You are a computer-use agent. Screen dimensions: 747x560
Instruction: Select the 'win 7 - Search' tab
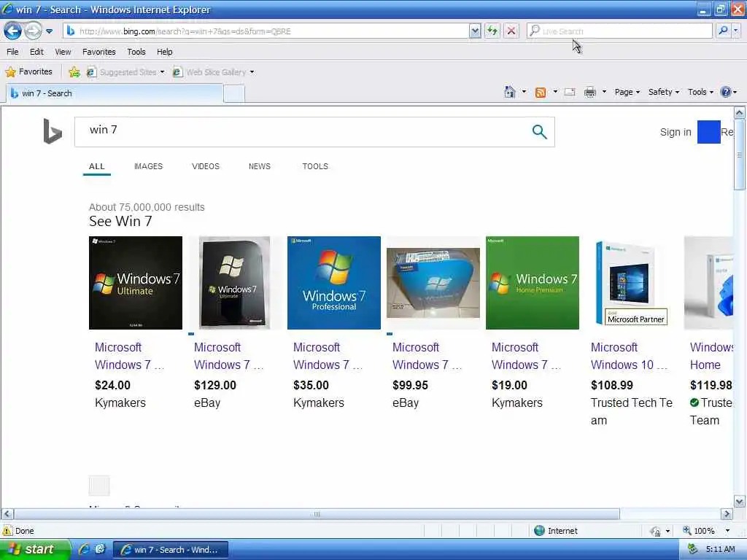pos(115,93)
